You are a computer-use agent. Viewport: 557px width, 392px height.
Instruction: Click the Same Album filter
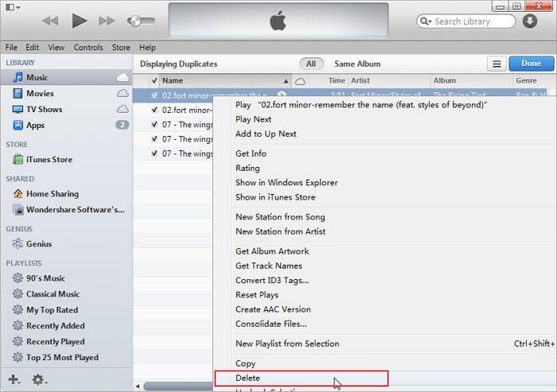point(357,64)
